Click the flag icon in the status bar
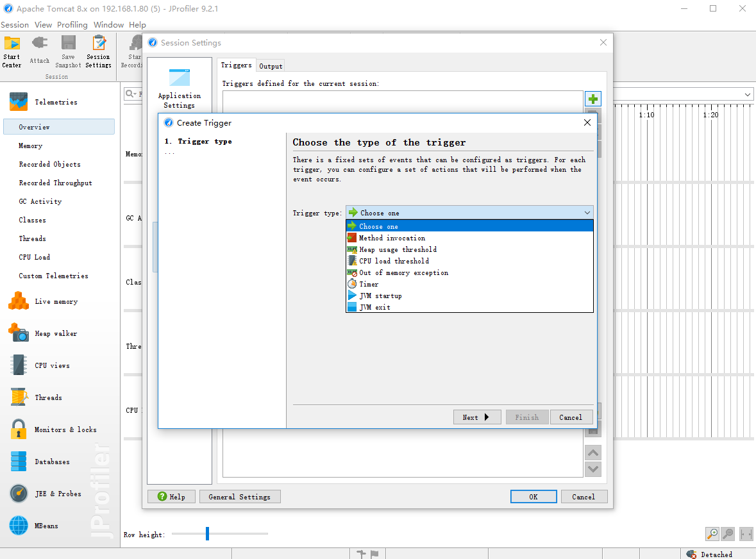 click(x=374, y=554)
